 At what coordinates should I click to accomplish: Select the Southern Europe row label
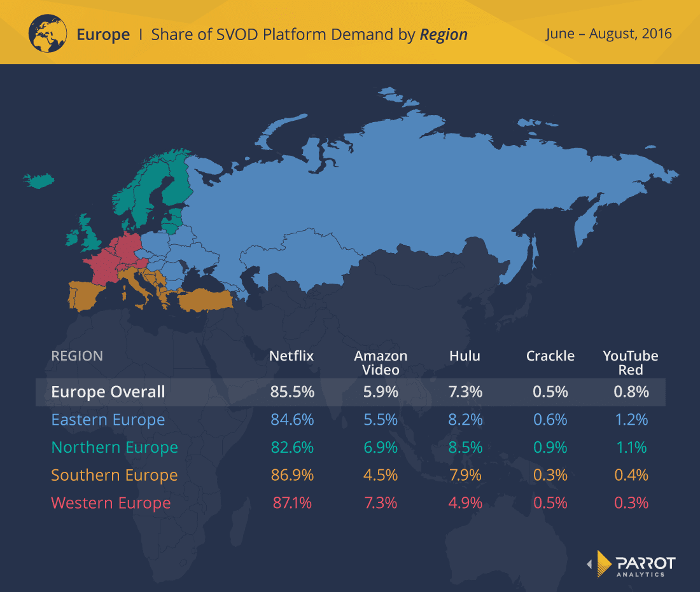pos(115,475)
